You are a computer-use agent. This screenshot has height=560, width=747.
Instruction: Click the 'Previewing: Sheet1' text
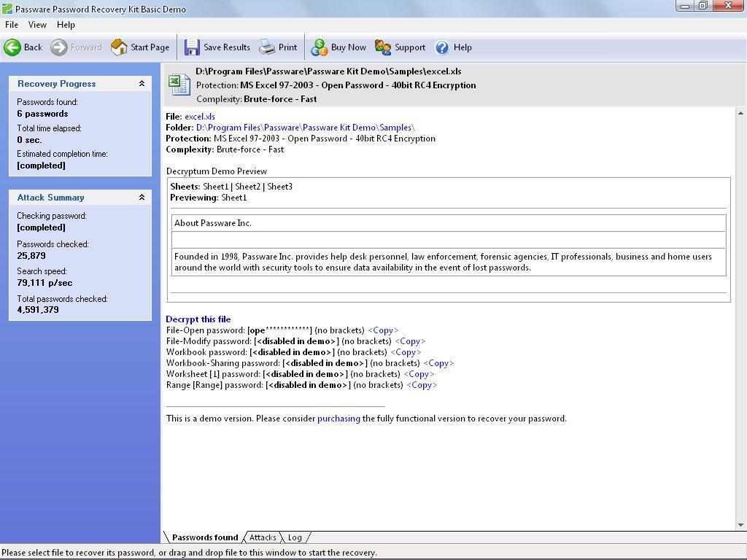pyautogui.click(x=209, y=197)
